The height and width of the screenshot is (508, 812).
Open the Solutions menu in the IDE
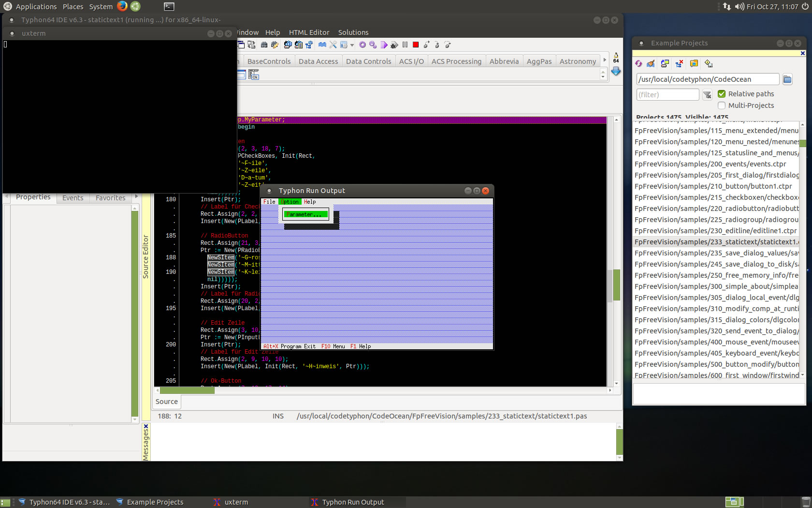point(353,32)
